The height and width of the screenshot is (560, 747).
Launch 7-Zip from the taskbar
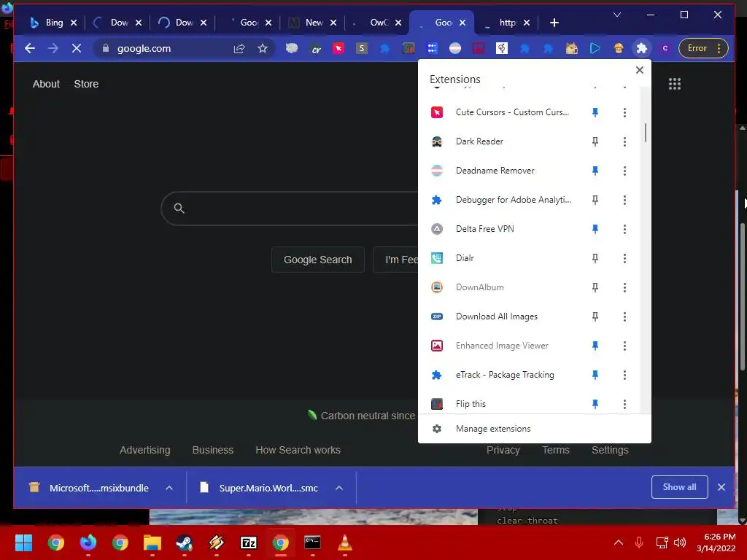coord(248,542)
